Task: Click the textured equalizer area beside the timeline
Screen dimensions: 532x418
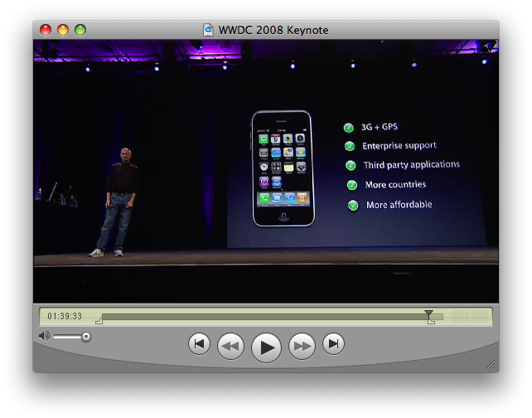Action: 470,317
